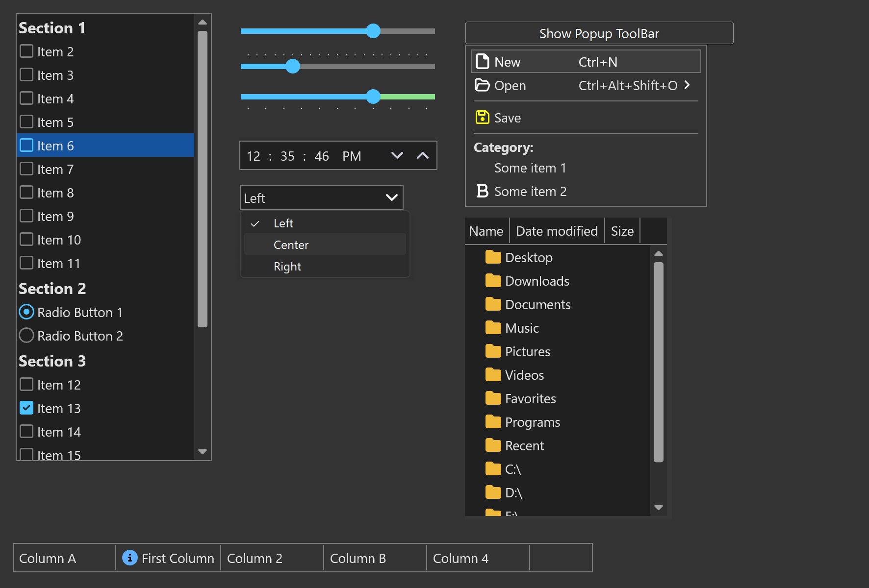The height and width of the screenshot is (588, 869).
Task: Tick the Item 11 checkbox
Action: [26, 263]
